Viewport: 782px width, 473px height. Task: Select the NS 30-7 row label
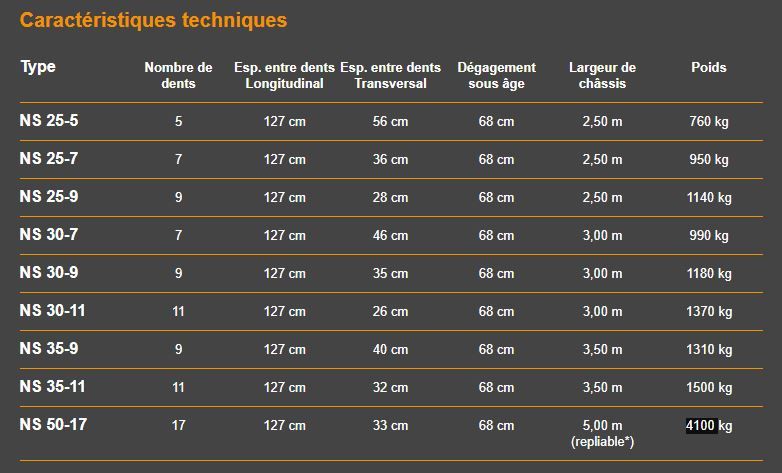point(48,235)
